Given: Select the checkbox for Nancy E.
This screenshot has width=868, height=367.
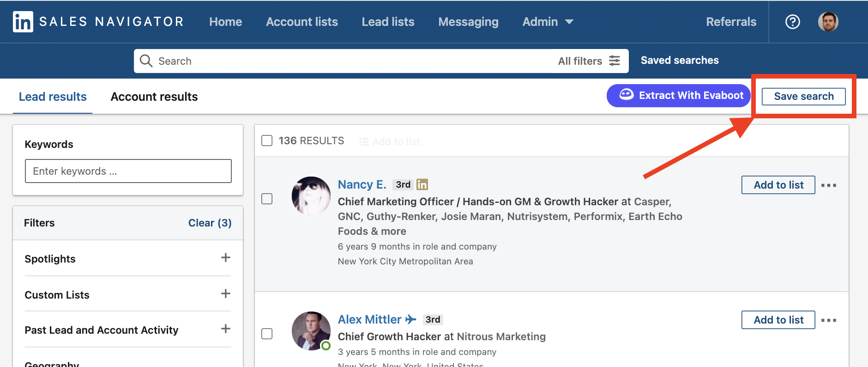Looking at the screenshot, I should click(267, 199).
